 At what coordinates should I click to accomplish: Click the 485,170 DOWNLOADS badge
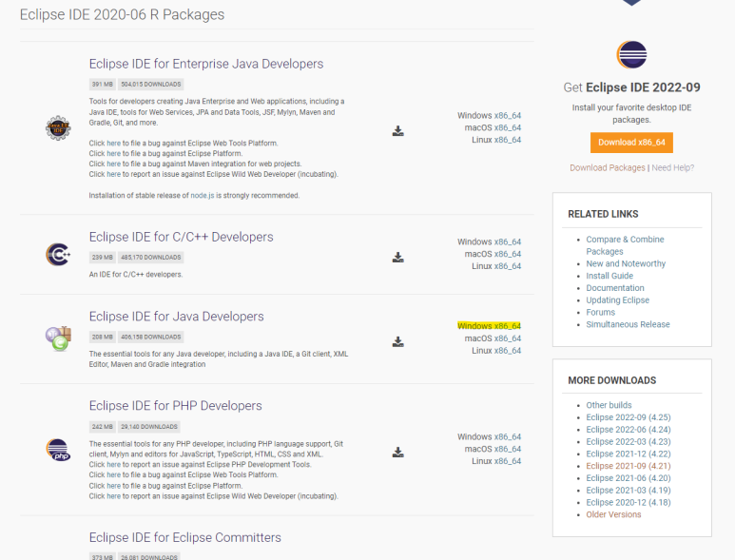[x=150, y=258]
